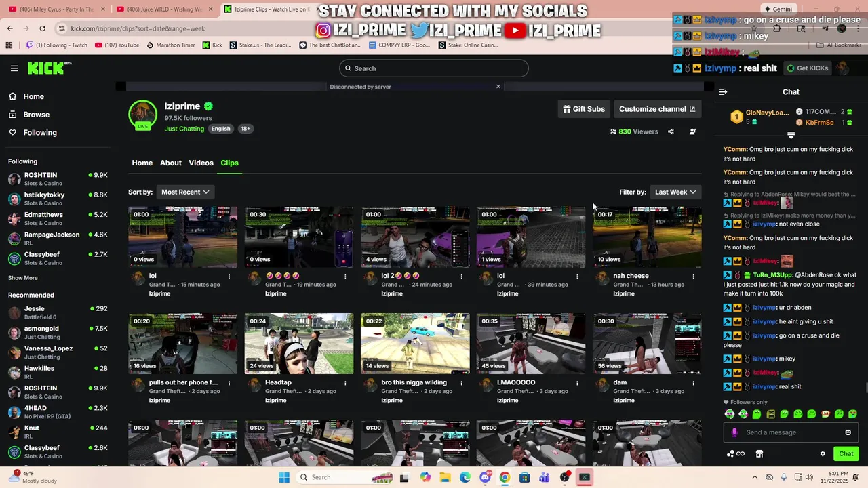
Task: Open Browse in the sidebar
Action: point(36,115)
